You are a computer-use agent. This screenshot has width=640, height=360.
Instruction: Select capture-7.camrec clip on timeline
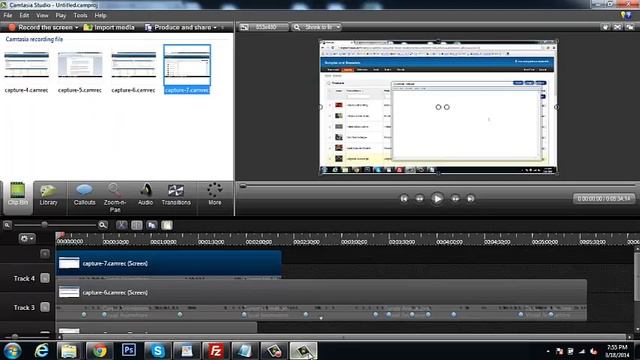[169, 263]
